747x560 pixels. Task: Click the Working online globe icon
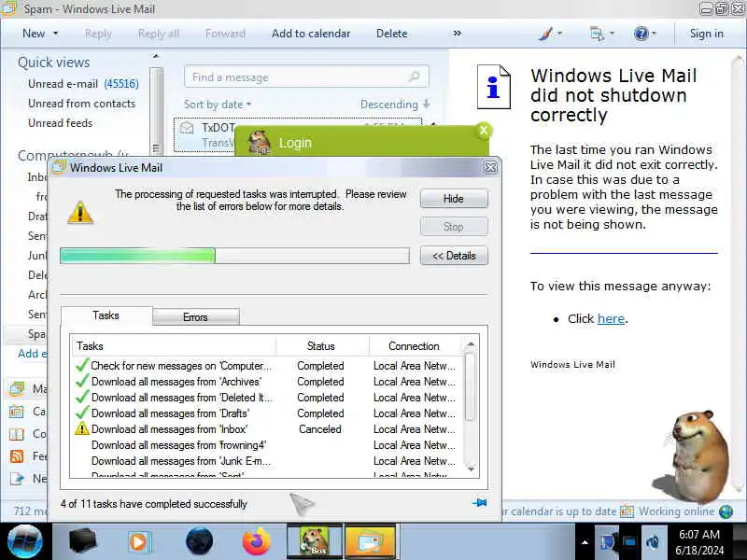tap(726, 511)
